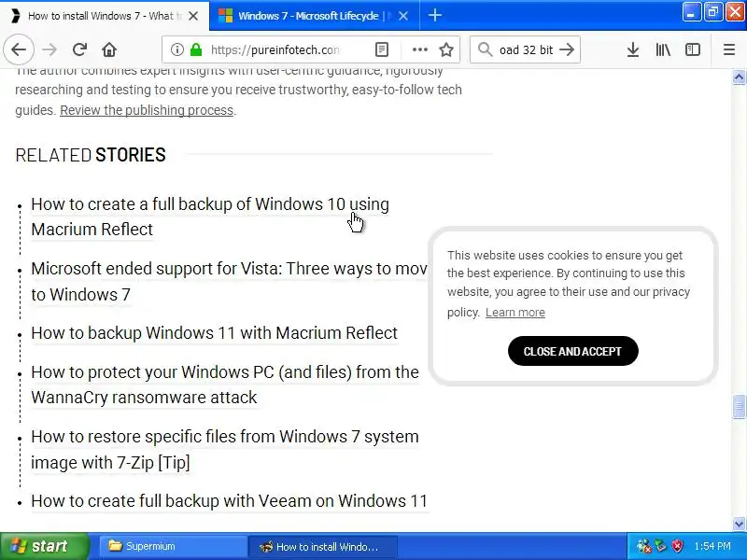Click the page scrollbar up arrow
This screenshot has height=560, width=747.
pos(739,77)
